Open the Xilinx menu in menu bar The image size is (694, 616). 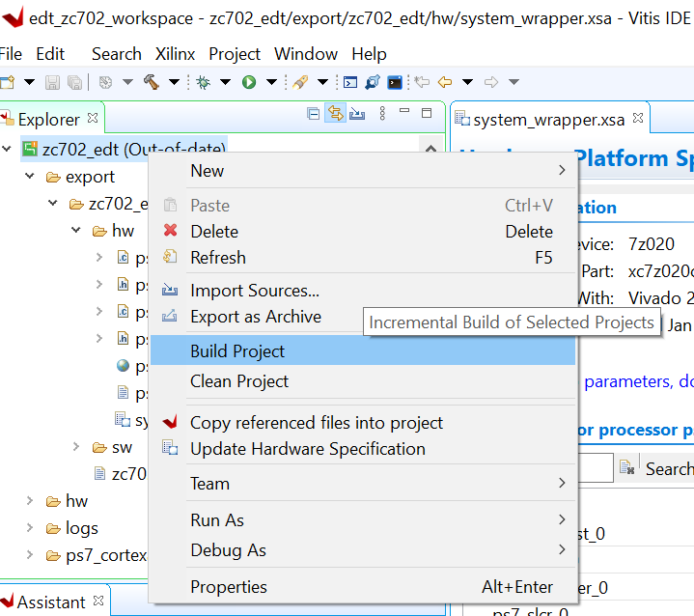(x=174, y=54)
